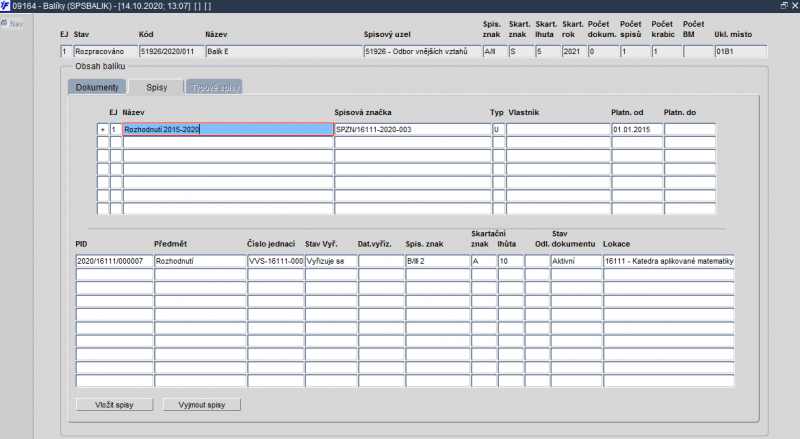The width and height of the screenshot is (800, 439).
Task: Expand the Rozhodnutí 2015-2020 row with plus
Action: point(102,129)
